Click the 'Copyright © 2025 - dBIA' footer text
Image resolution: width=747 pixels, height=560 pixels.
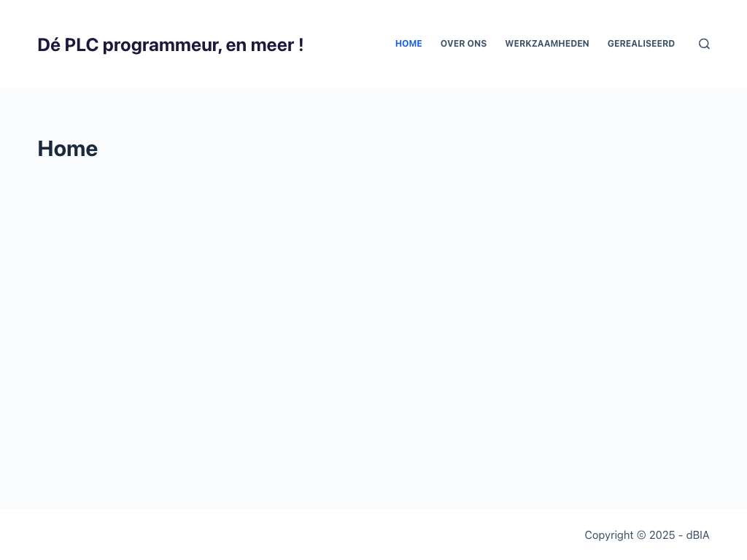pyautogui.click(x=646, y=535)
